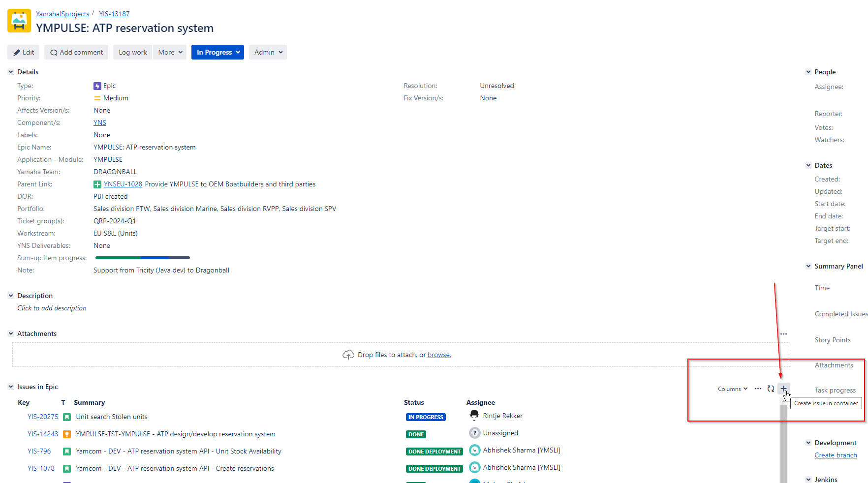Screen dimensions: 868x483
Task: Collapse the Description section
Action: click(11, 296)
